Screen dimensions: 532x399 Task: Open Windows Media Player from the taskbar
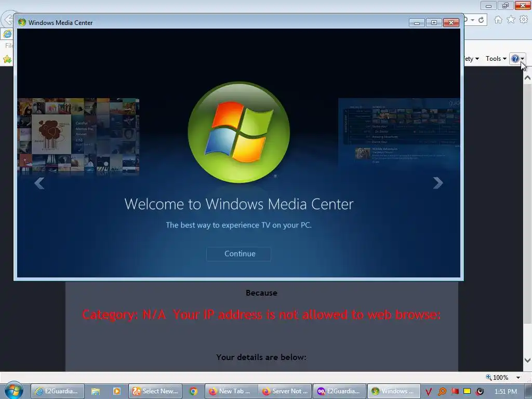tap(117, 391)
